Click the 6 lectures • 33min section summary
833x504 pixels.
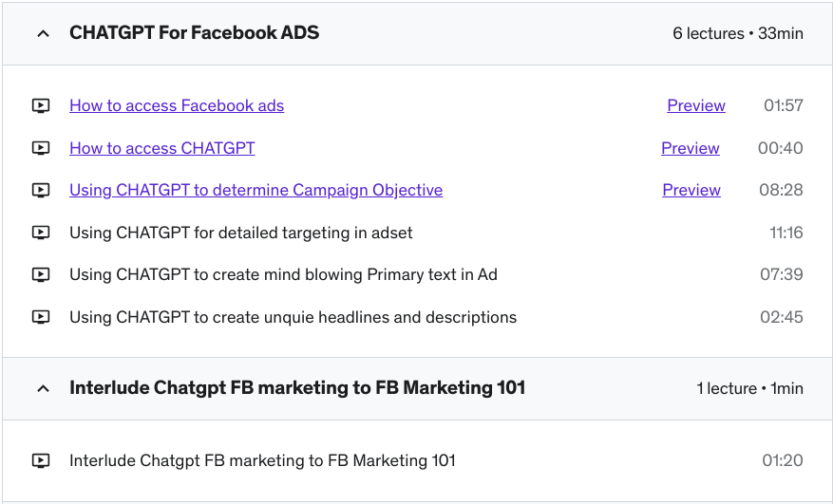coord(737,33)
